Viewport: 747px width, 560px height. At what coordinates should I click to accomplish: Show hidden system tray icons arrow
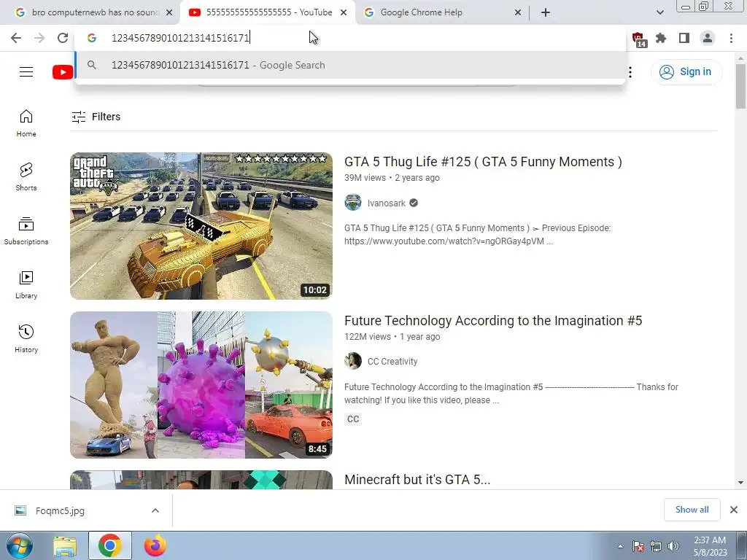[620, 547]
